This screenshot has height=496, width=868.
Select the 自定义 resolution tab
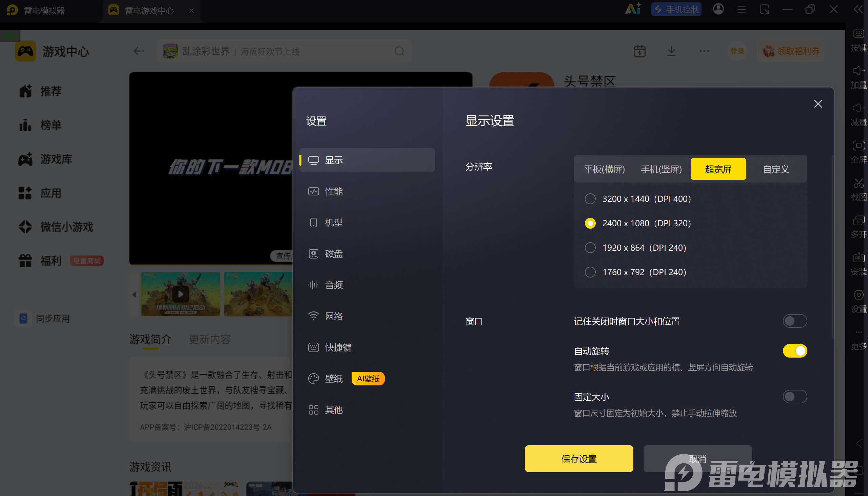(776, 169)
